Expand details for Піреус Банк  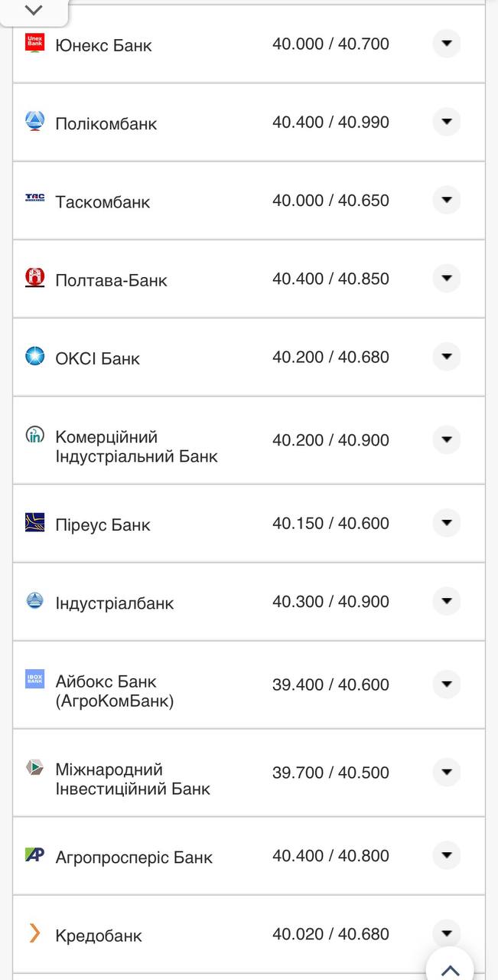446,524
